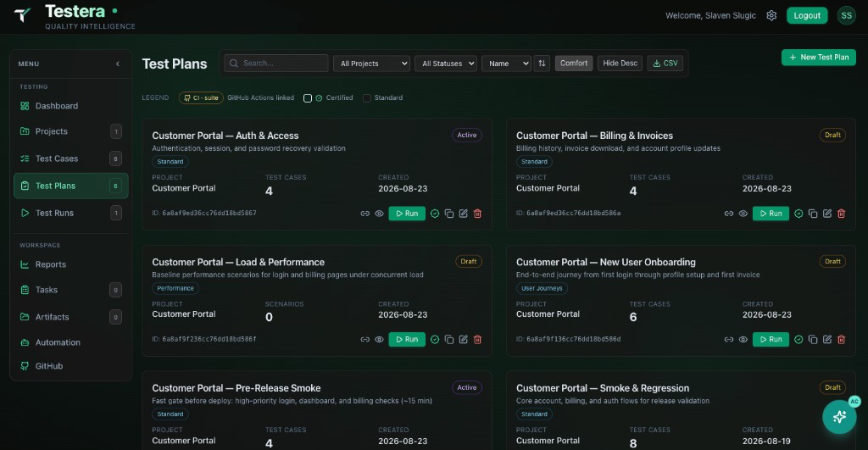
Task: Toggle certified checkmark on Billing & Invoices plan
Action: click(798, 214)
